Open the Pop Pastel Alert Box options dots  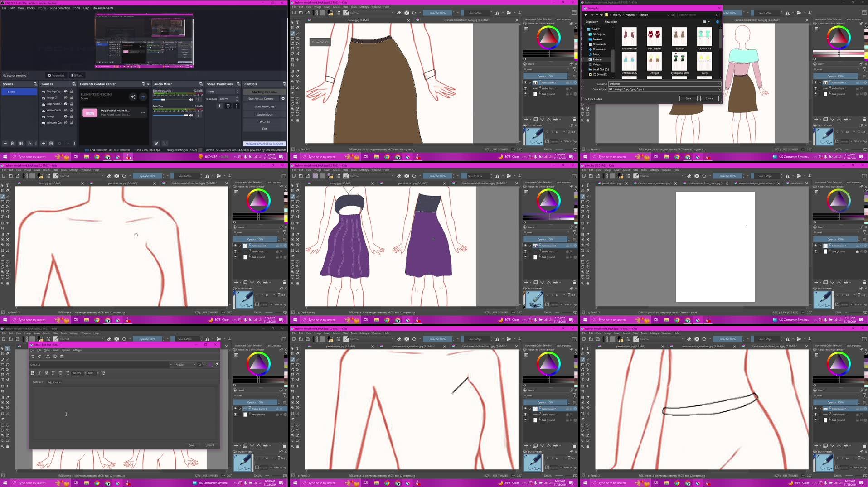coord(143,113)
